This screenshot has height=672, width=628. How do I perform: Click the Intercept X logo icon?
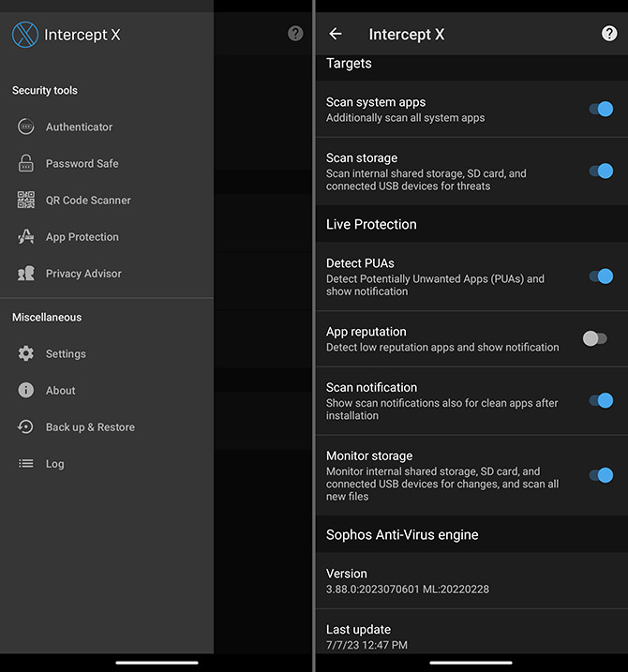coord(25,35)
